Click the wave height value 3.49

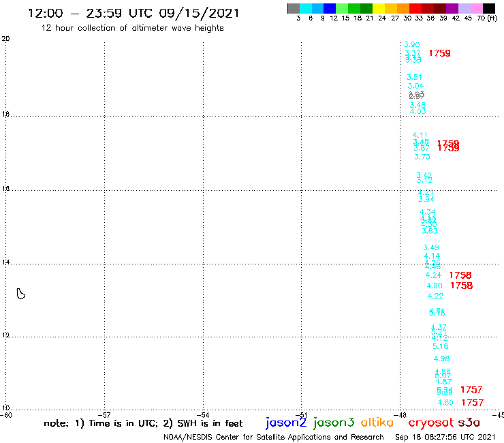[x=431, y=247]
